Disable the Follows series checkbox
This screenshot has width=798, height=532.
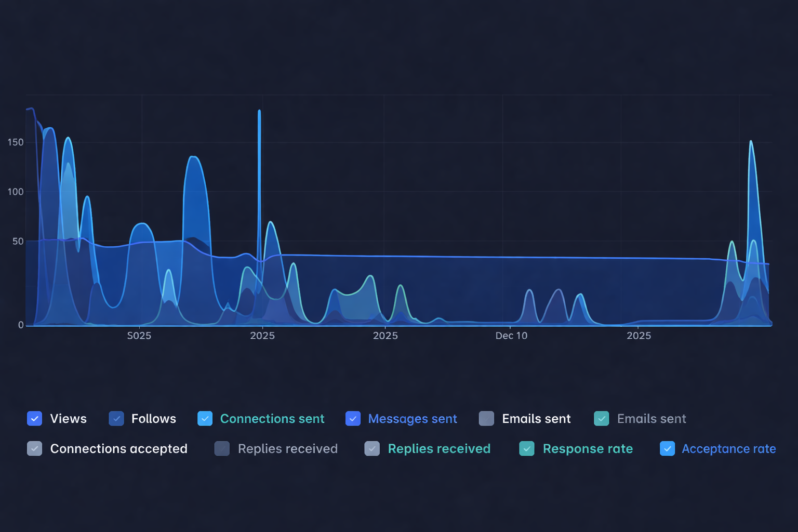tap(116, 419)
